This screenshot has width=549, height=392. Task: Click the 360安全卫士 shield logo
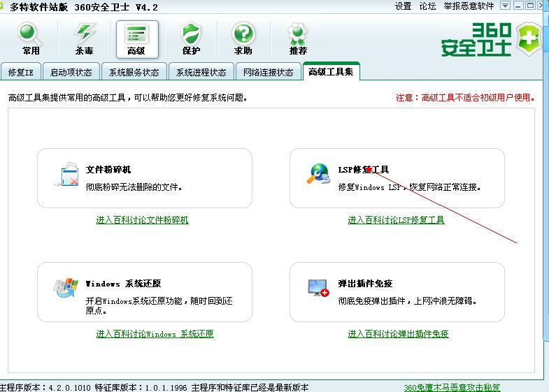click(529, 39)
